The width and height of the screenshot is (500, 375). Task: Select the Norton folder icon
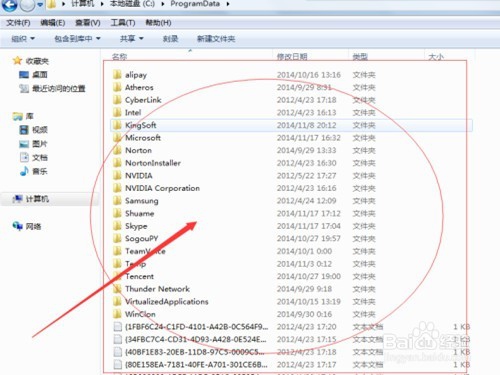coord(117,150)
